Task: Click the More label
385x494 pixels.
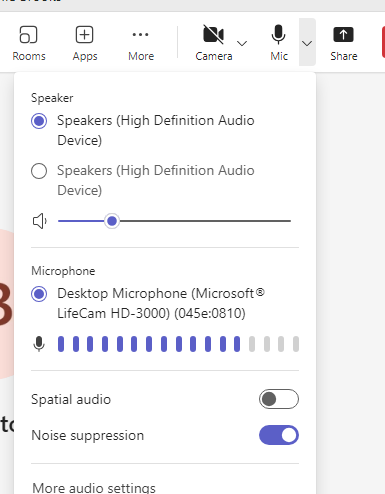Action: (141, 56)
